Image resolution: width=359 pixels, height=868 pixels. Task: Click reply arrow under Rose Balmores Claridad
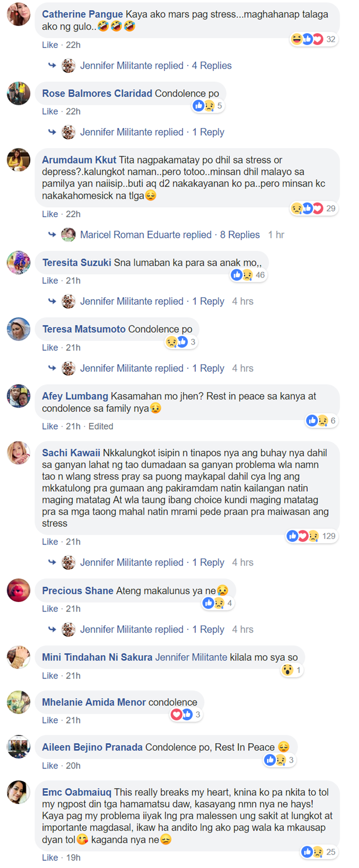coord(52,132)
